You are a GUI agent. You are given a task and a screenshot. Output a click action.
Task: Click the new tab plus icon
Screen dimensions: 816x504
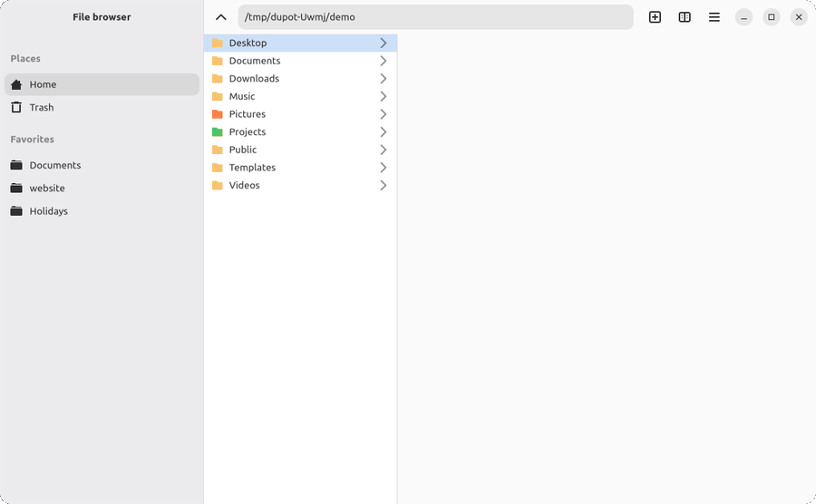pyautogui.click(x=655, y=17)
